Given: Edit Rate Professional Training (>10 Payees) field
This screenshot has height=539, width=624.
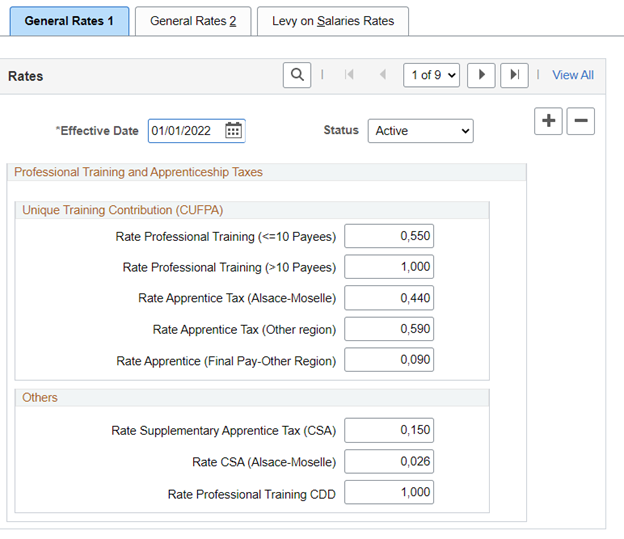Looking at the screenshot, I should tap(389, 267).
